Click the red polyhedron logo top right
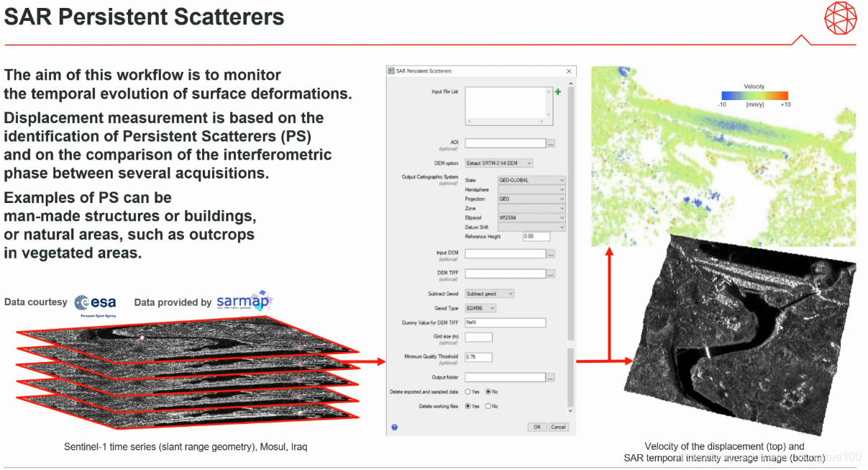Screen dimensions: 868x470 [840, 17]
